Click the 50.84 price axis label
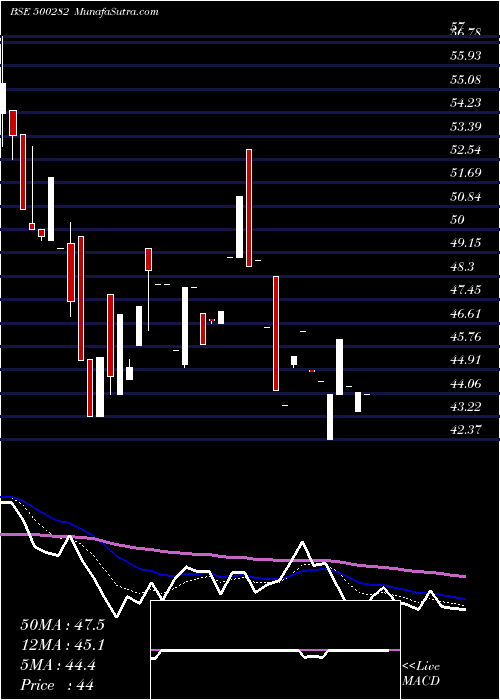 tap(466, 196)
